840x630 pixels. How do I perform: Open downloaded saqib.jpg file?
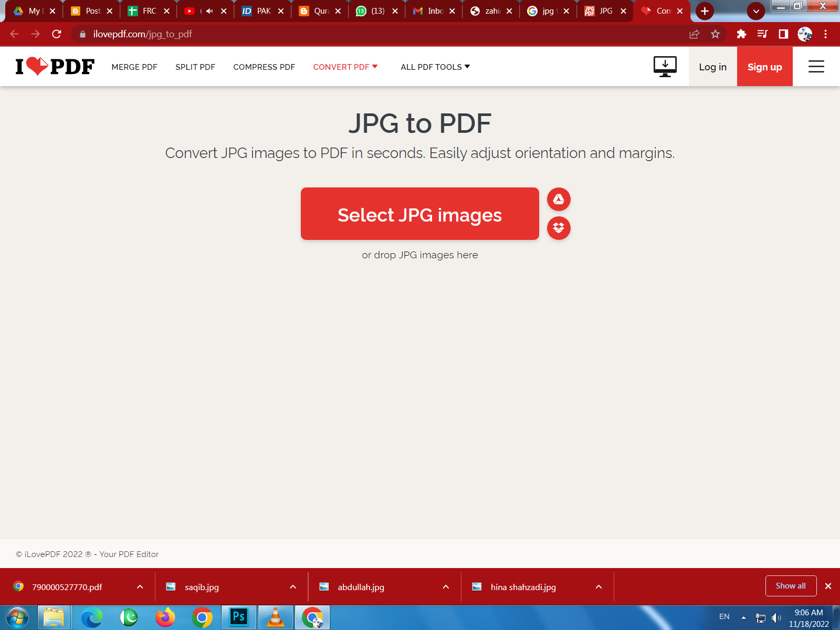pyautogui.click(x=202, y=587)
